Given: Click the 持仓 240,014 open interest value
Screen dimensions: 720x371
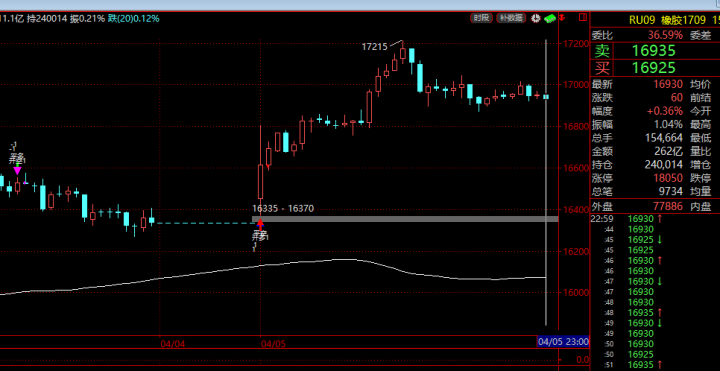Looking at the screenshot, I should pos(664,164).
